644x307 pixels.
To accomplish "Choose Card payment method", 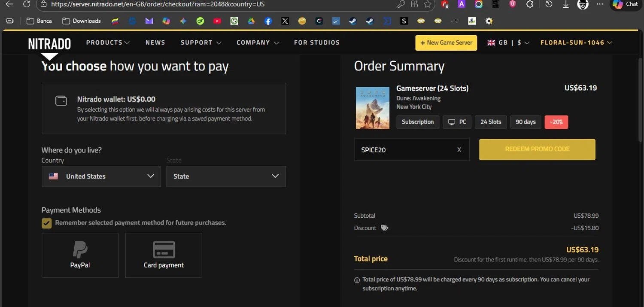I will point(164,255).
